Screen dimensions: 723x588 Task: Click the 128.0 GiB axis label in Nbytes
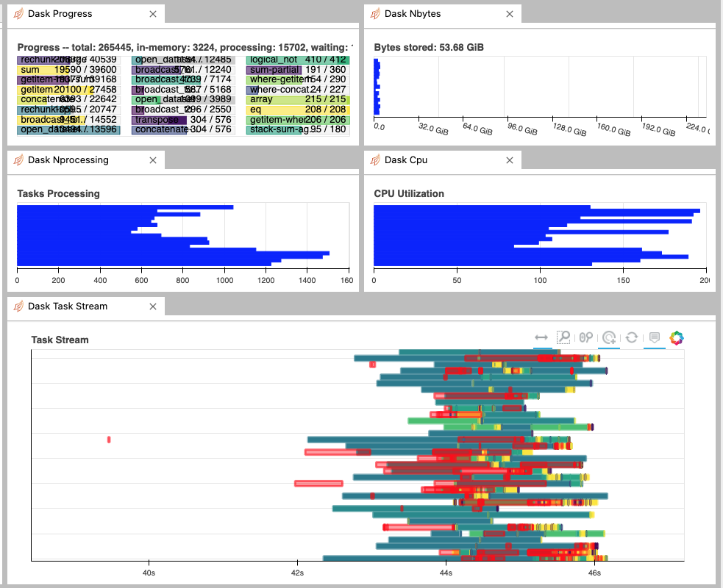(x=569, y=129)
